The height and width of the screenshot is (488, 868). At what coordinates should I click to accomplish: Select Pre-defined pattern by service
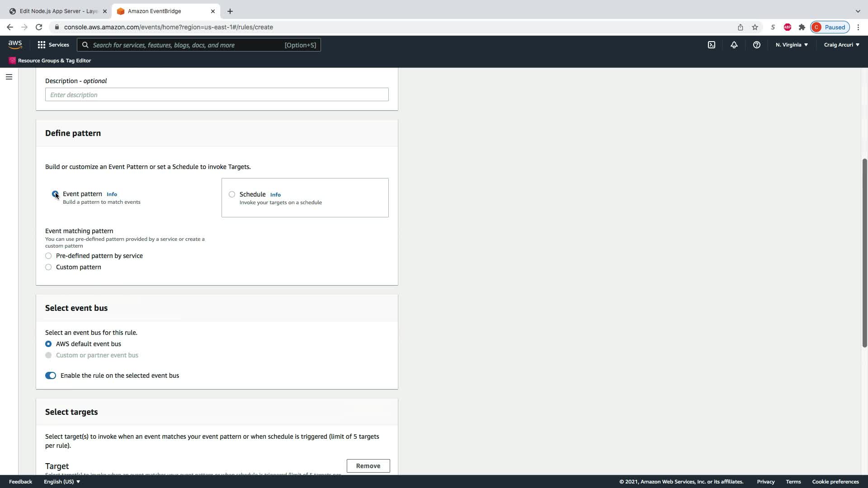(48, 256)
